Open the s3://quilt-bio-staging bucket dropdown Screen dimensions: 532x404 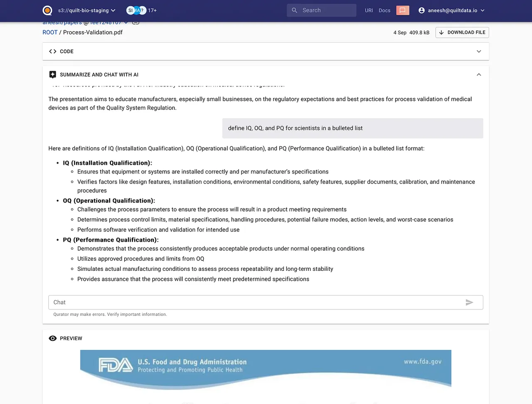pos(87,10)
